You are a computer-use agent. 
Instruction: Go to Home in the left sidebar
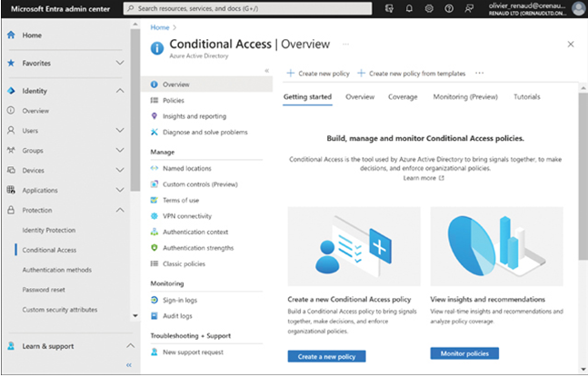[32, 35]
